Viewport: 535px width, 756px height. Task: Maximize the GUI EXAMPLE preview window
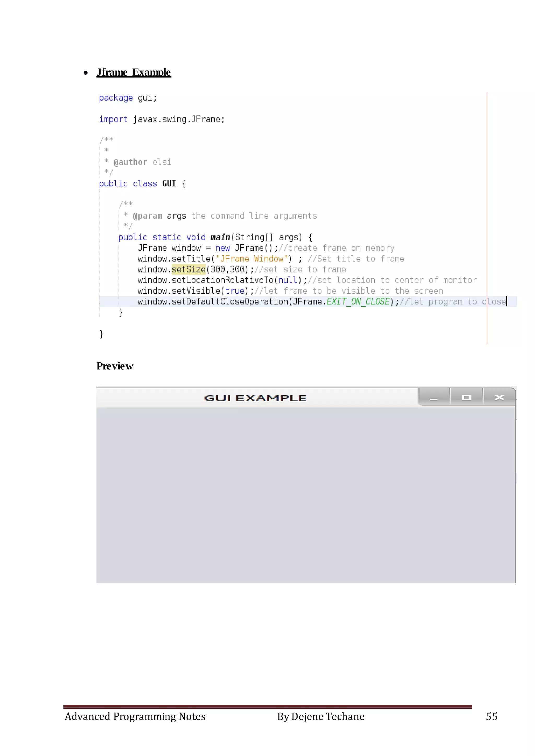[467, 397]
